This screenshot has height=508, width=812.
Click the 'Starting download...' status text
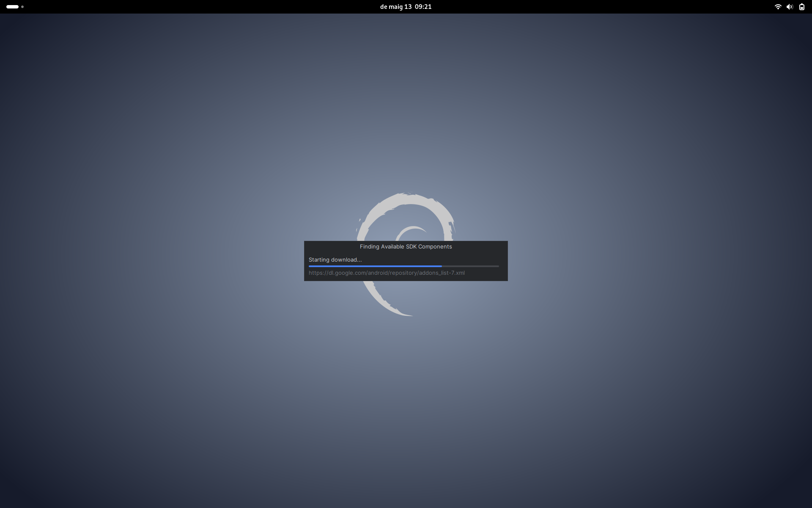coord(335,260)
